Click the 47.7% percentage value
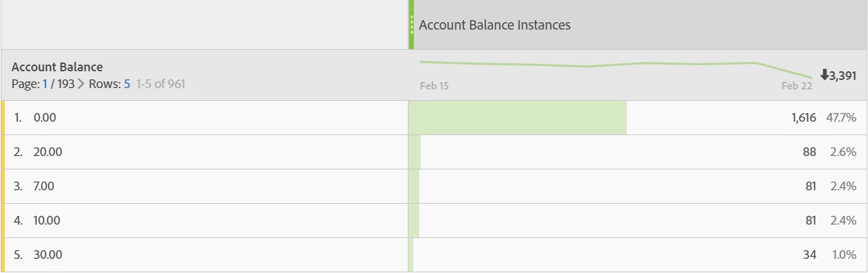The height and width of the screenshot is (273, 868). (842, 118)
